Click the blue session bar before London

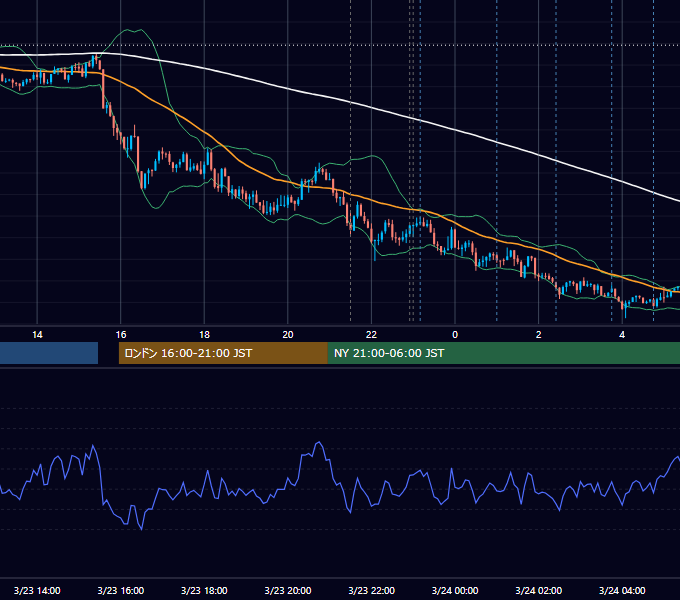point(49,353)
